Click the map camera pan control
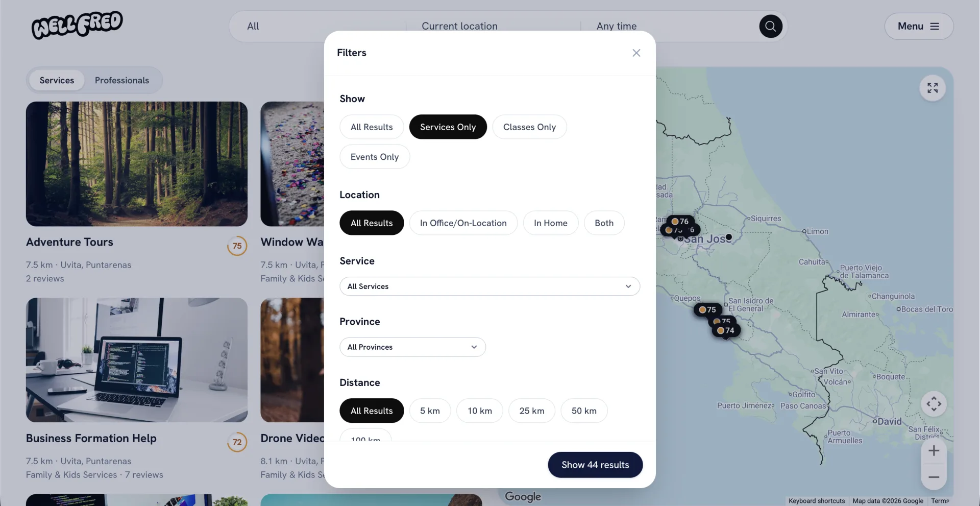 tap(934, 404)
